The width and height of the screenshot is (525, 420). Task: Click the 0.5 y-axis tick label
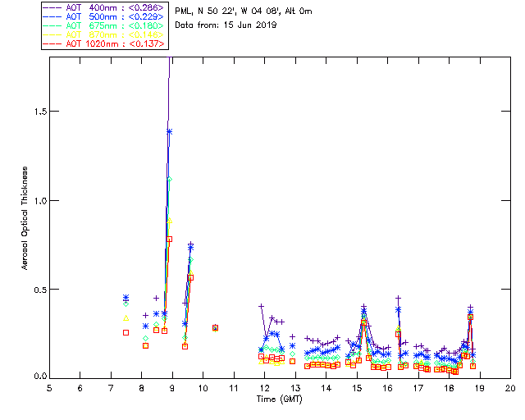click(x=40, y=290)
